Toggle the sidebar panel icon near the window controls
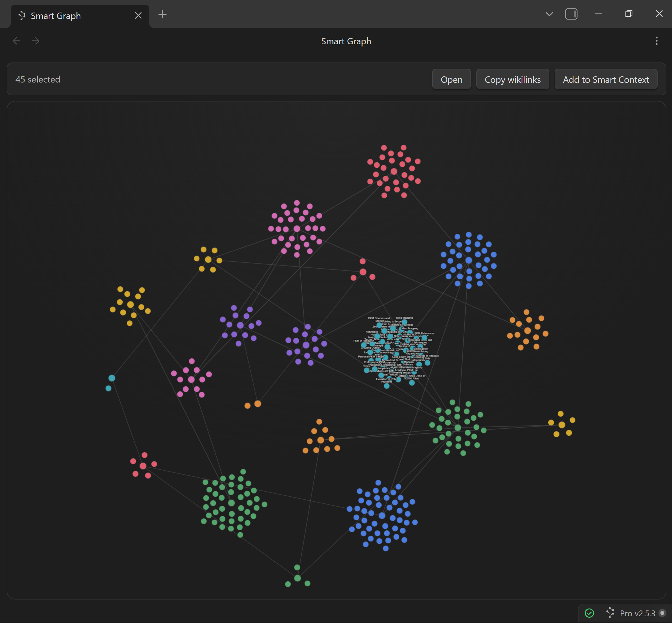Viewport: 672px width, 623px height. [x=571, y=14]
